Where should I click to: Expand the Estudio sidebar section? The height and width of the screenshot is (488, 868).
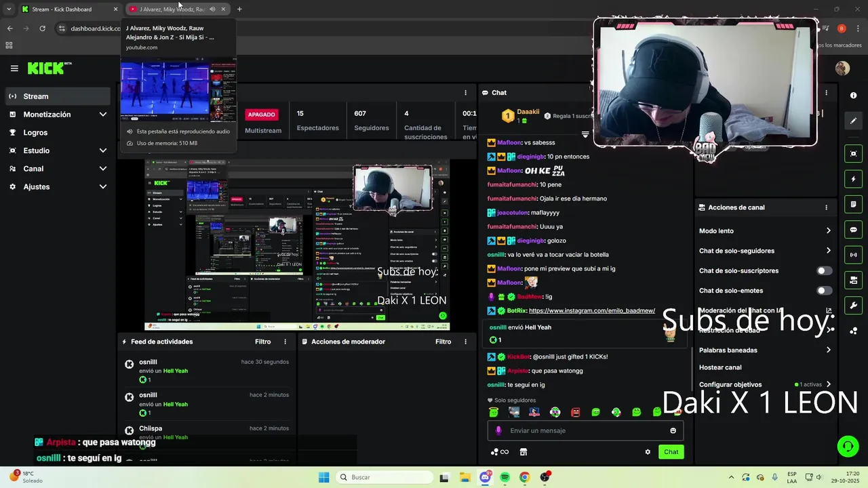(56, 150)
